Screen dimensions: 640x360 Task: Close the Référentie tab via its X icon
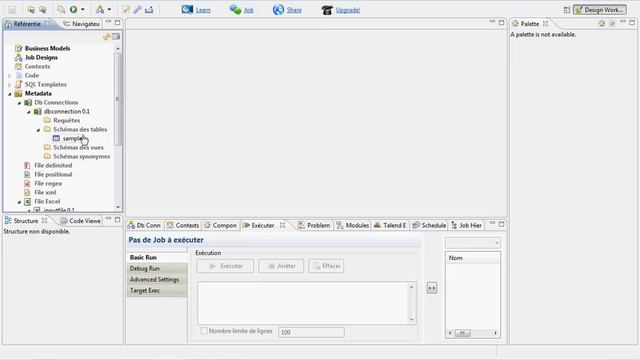(x=48, y=24)
